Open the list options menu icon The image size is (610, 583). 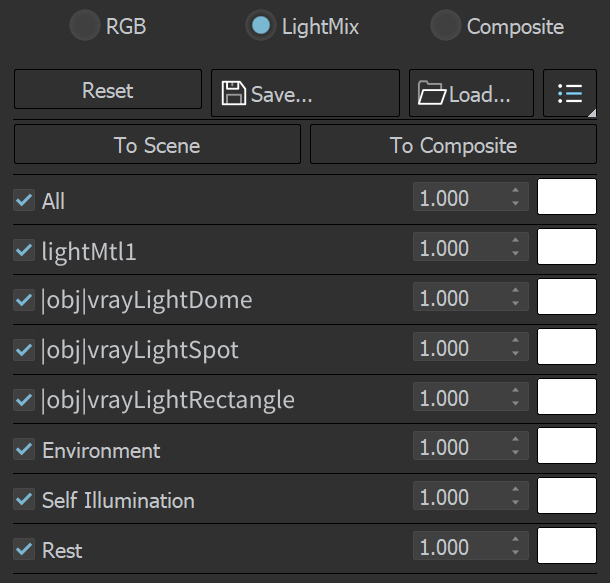coord(570,93)
